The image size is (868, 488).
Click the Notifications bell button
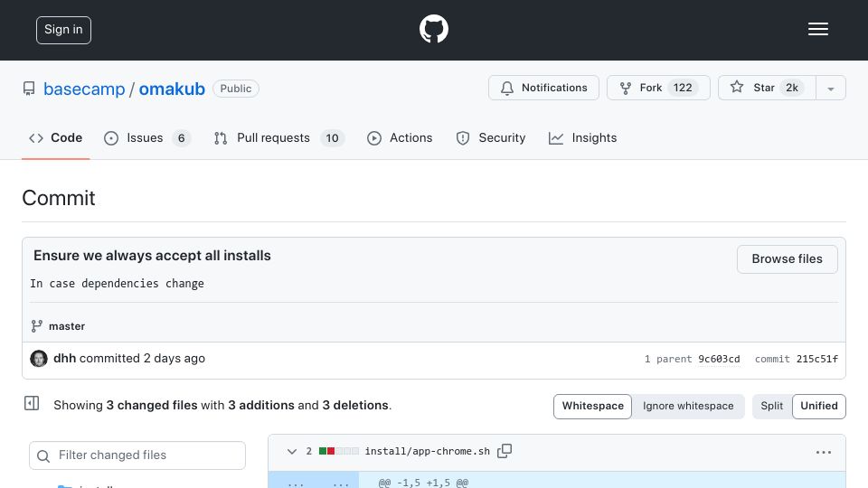click(x=543, y=88)
